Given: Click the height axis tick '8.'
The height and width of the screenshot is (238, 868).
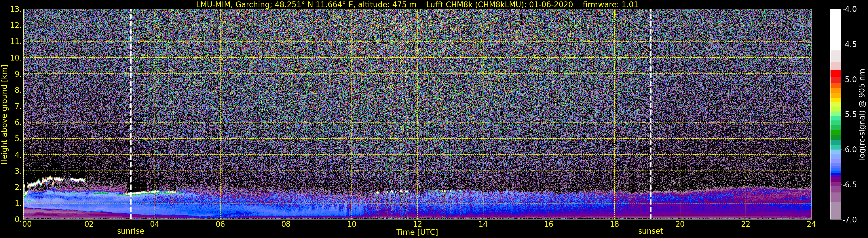Looking at the screenshot, I should click(18, 90).
